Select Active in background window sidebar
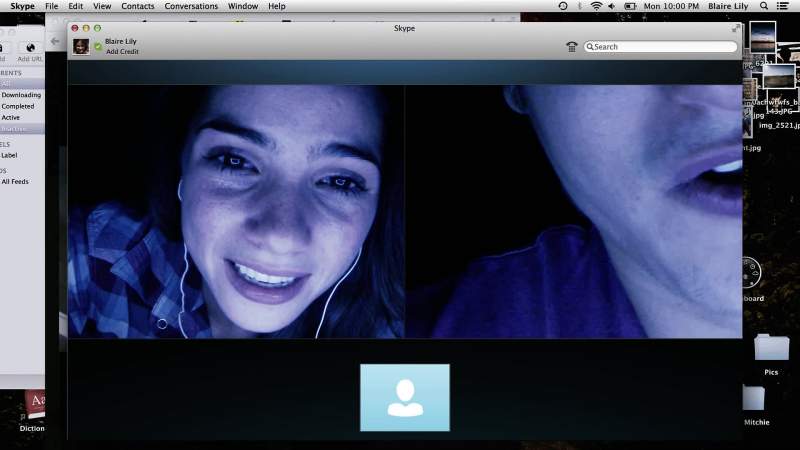 coord(11,117)
